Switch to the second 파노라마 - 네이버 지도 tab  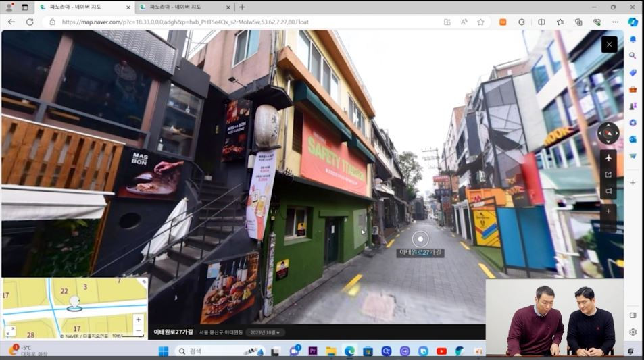click(184, 7)
